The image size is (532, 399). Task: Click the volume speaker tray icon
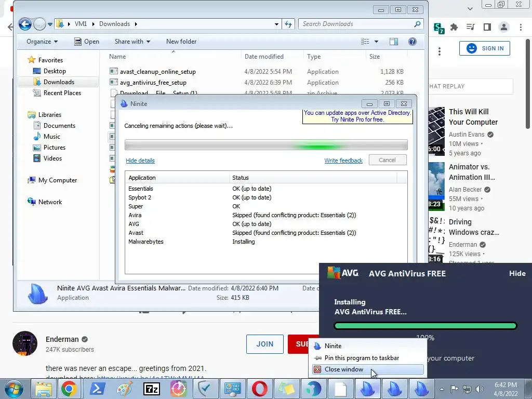pyautogui.click(x=480, y=389)
